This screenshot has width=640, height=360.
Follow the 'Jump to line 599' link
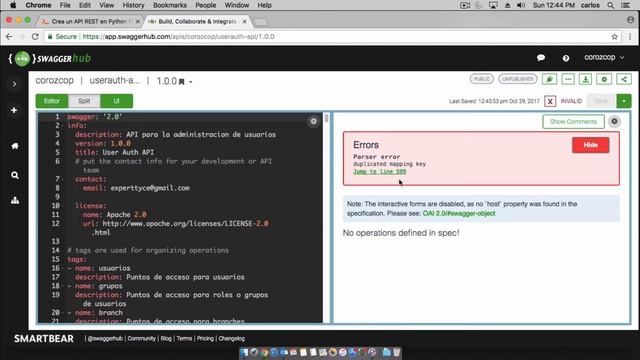tap(380, 171)
